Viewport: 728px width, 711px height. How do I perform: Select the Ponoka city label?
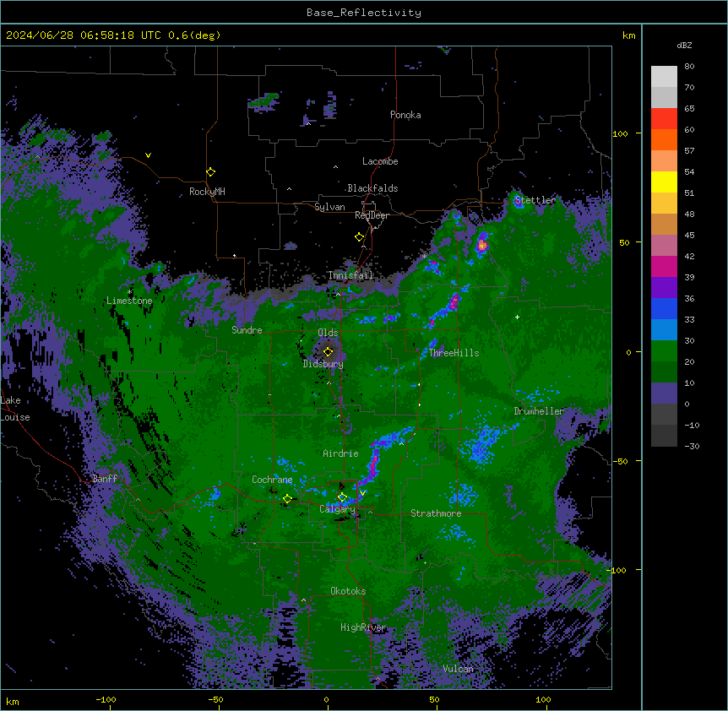(405, 115)
